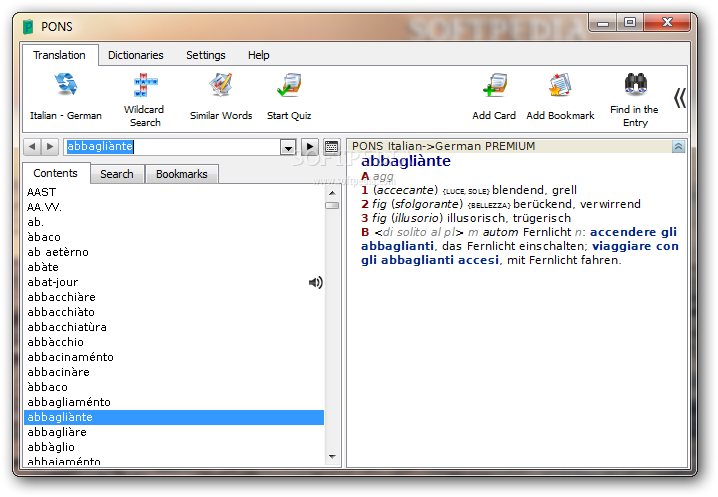718x497 pixels.
Task: Select abbacchiatùra in the word list
Action: (174, 327)
